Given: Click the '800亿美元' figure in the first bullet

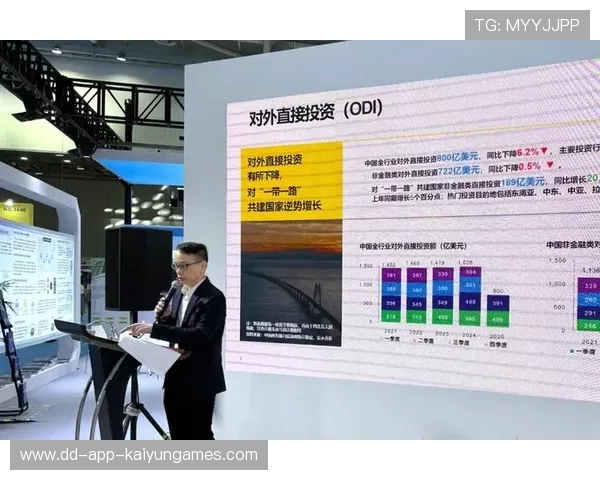Looking at the screenshot, I should pyautogui.click(x=457, y=157).
